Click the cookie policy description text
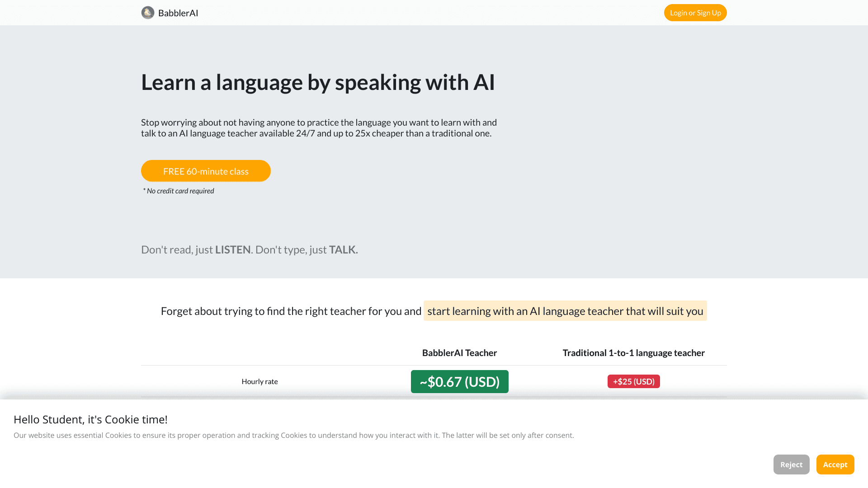The width and height of the screenshot is (868, 488). (293, 435)
